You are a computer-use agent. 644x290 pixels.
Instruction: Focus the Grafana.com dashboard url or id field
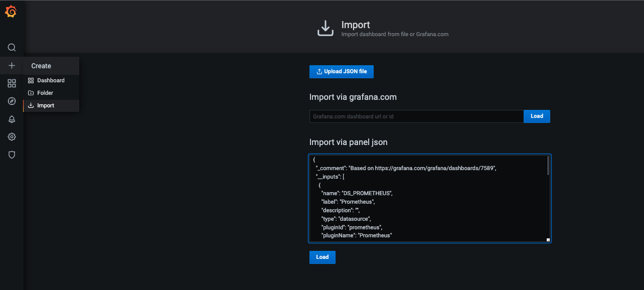[x=416, y=116]
